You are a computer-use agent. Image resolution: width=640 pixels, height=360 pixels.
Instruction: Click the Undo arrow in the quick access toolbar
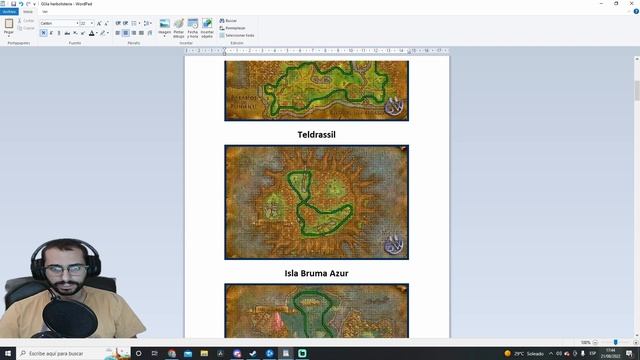click(x=21, y=4)
